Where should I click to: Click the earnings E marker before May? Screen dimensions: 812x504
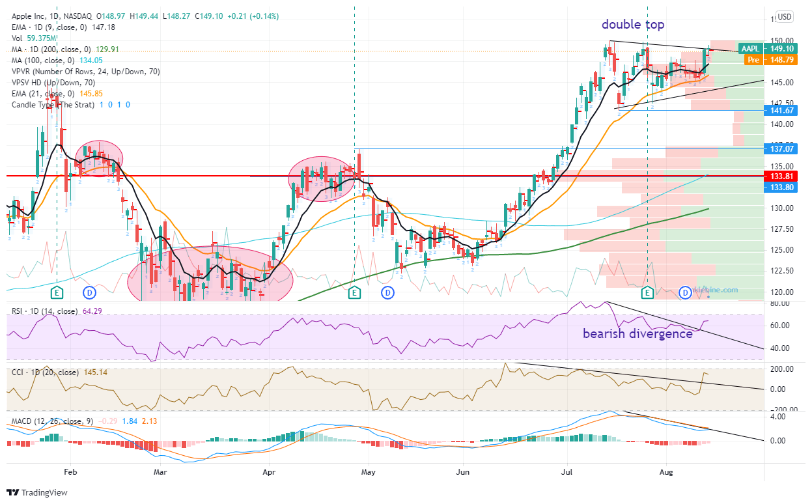[x=356, y=292]
